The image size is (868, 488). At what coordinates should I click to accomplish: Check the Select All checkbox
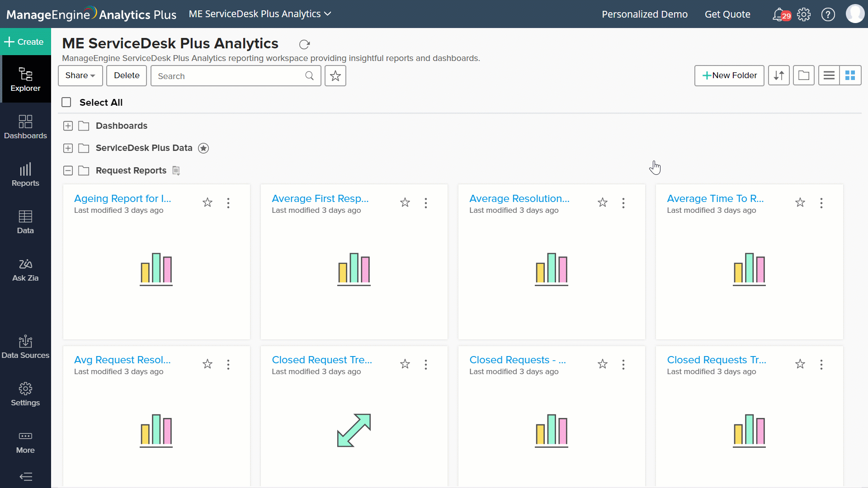tap(66, 103)
